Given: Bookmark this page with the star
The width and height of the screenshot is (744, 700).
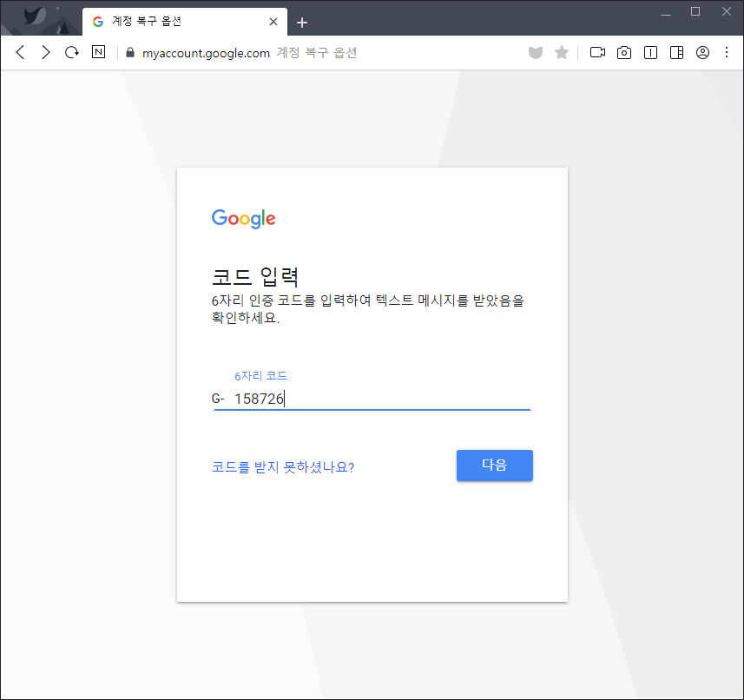Looking at the screenshot, I should click(562, 52).
